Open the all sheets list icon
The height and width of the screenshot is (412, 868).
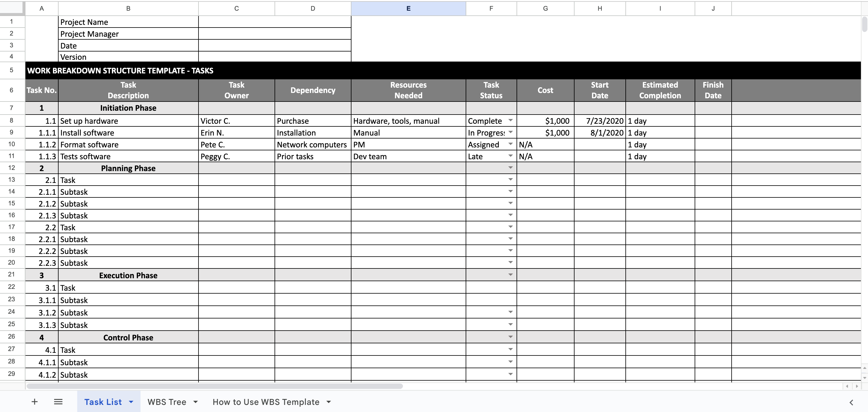pyautogui.click(x=58, y=402)
